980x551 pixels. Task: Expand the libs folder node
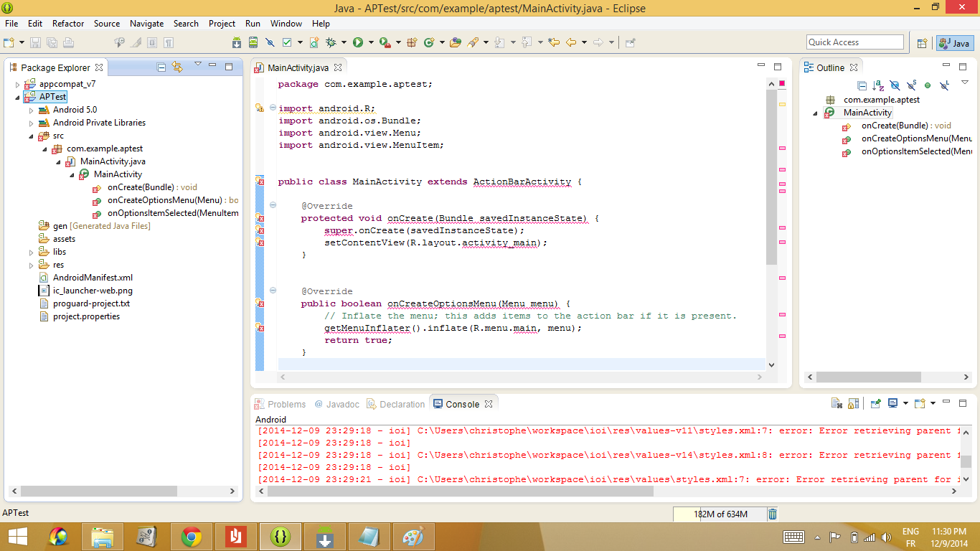point(32,252)
